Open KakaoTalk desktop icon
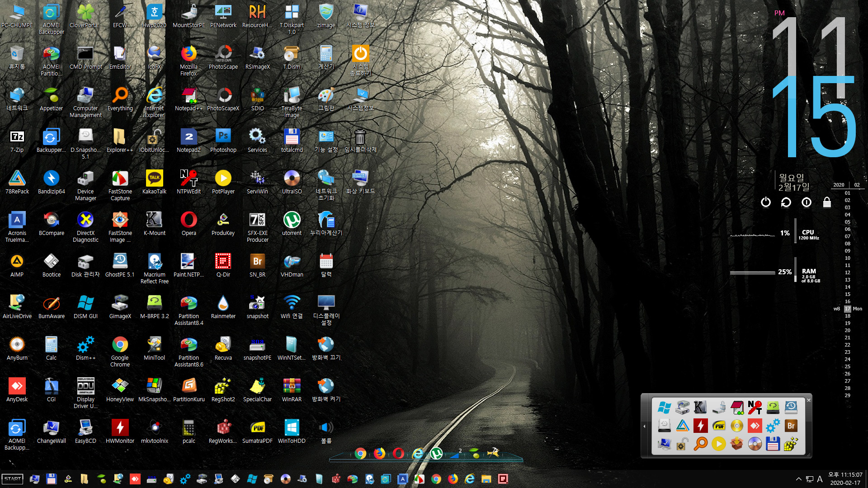This screenshot has height=488, width=868. 154,182
